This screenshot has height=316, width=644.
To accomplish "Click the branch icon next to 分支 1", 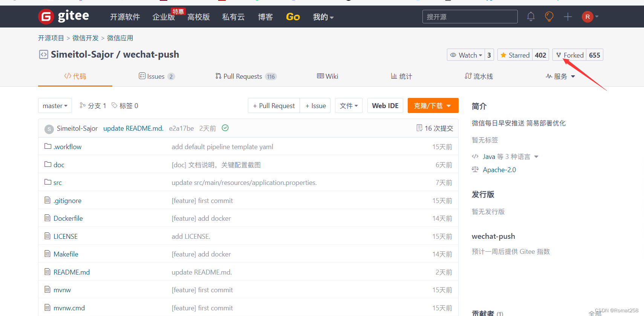I will 83,105.
